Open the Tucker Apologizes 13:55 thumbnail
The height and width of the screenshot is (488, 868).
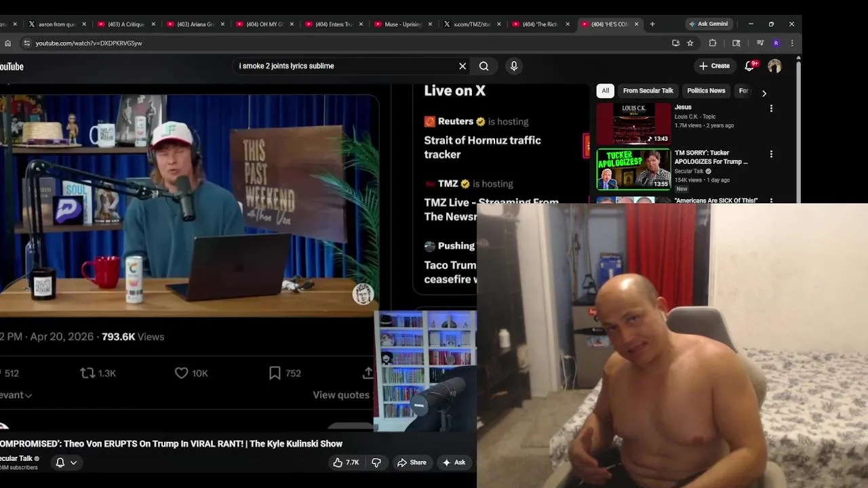coord(633,169)
